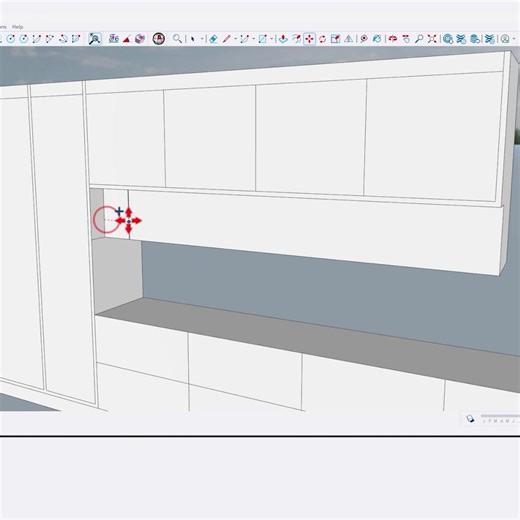Select the Eraser tool
Viewport: 520px width, 520px height.
(213, 39)
